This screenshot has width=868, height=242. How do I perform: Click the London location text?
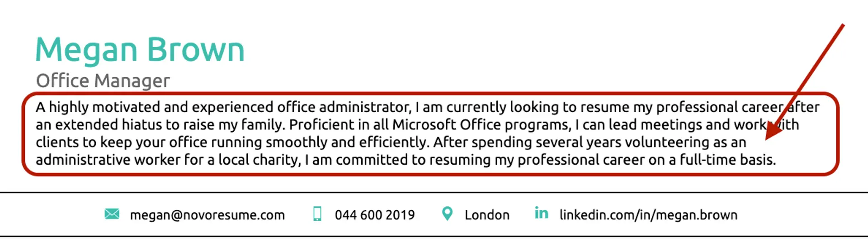[x=487, y=215]
